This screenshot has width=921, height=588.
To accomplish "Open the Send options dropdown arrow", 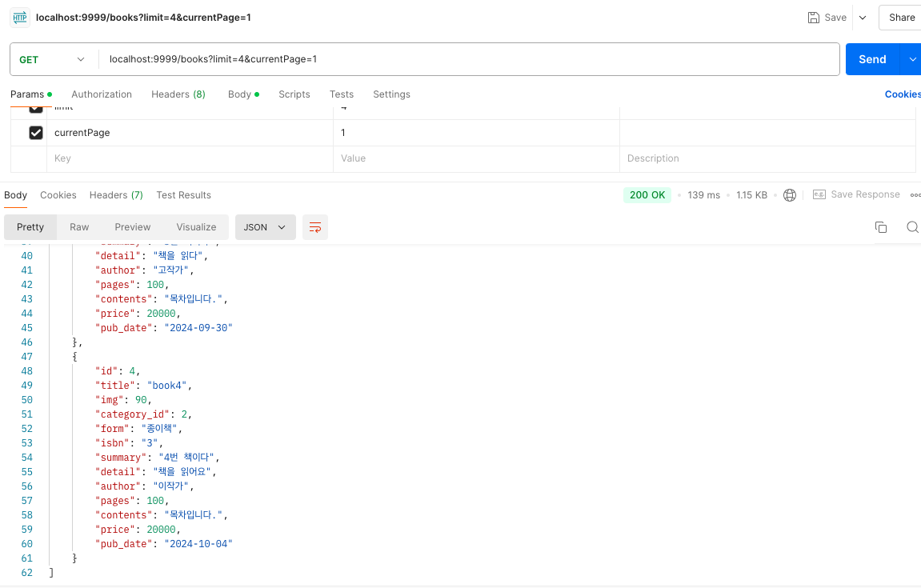I will [911, 59].
